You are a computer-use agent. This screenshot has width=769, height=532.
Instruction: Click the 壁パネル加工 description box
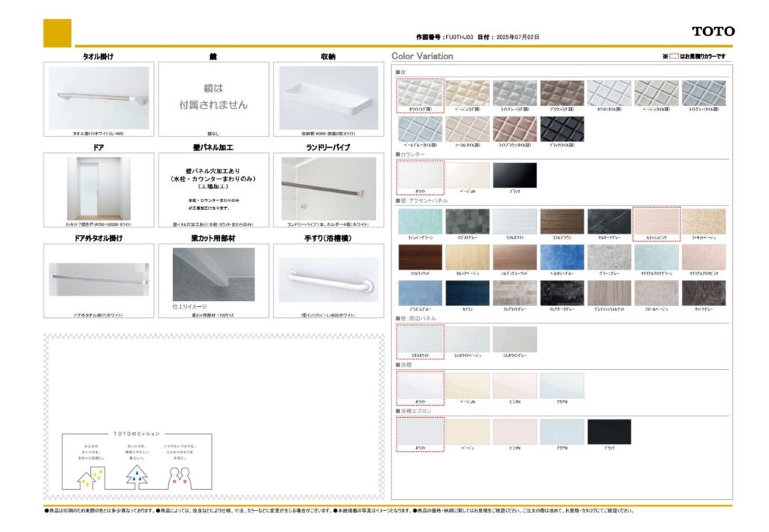pos(213,188)
